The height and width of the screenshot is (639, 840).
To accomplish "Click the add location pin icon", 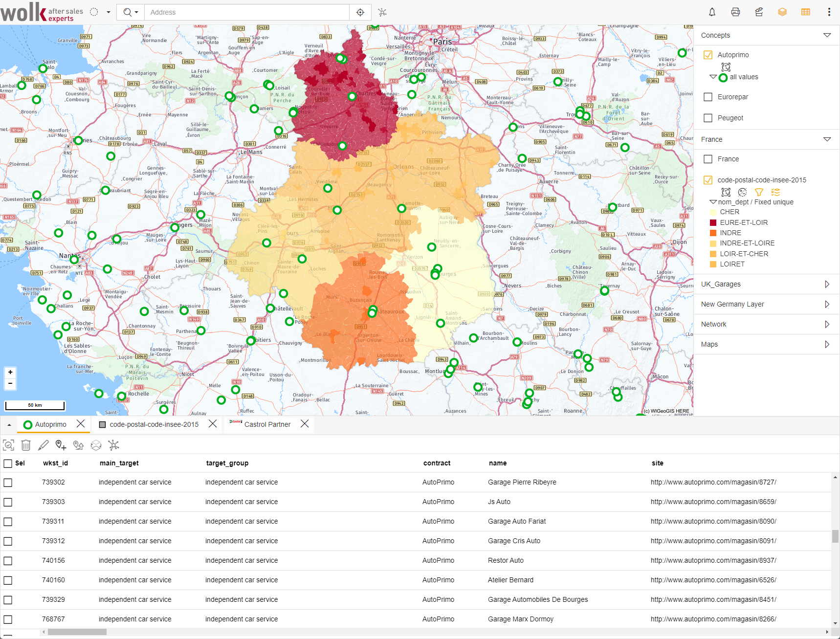I will click(x=61, y=445).
